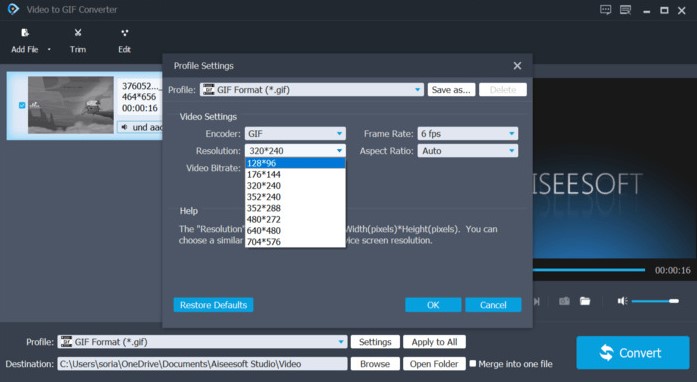697x382 pixels.
Task: Adjust the volume slider
Action: 655,301
